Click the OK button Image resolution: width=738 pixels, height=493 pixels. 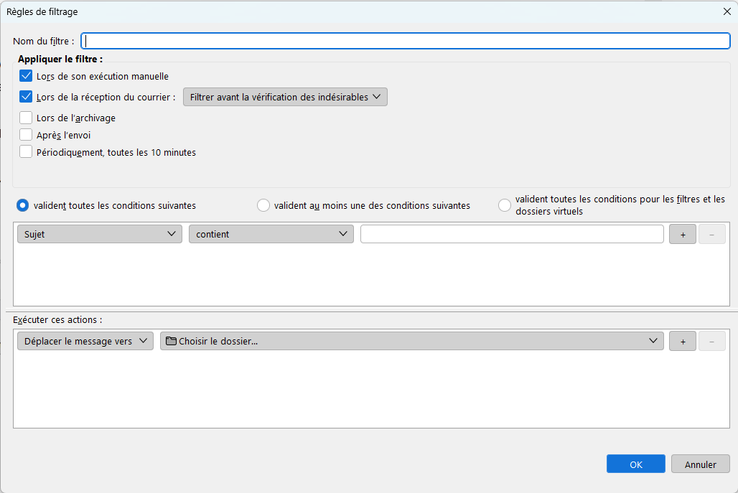[635, 464]
